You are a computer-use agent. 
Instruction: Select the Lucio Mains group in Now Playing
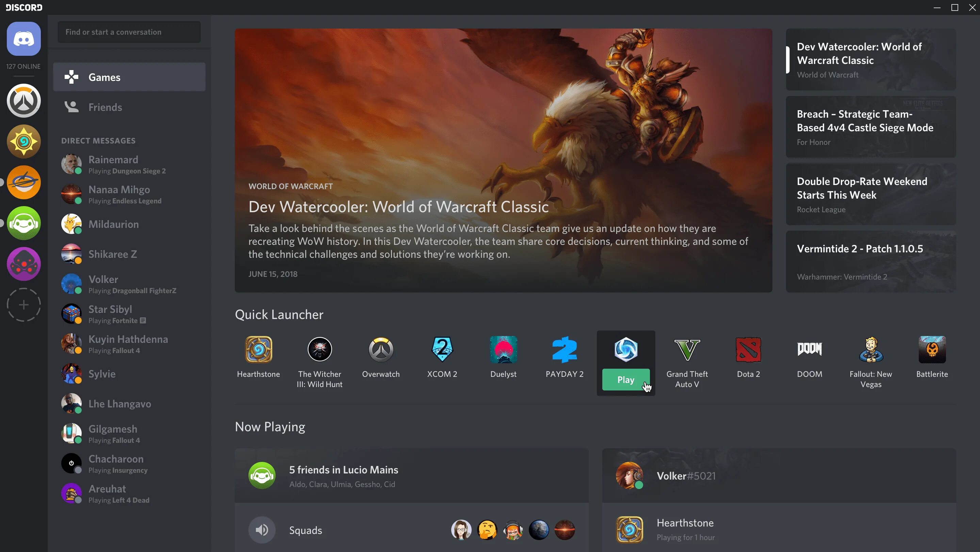tap(411, 475)
